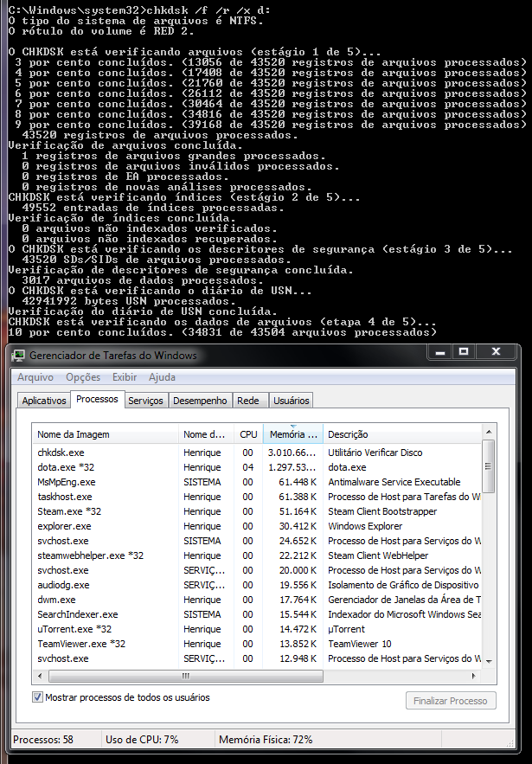Select the Processos tab
The height and width of the screenshot is (764, 532).
pos(98,399)
